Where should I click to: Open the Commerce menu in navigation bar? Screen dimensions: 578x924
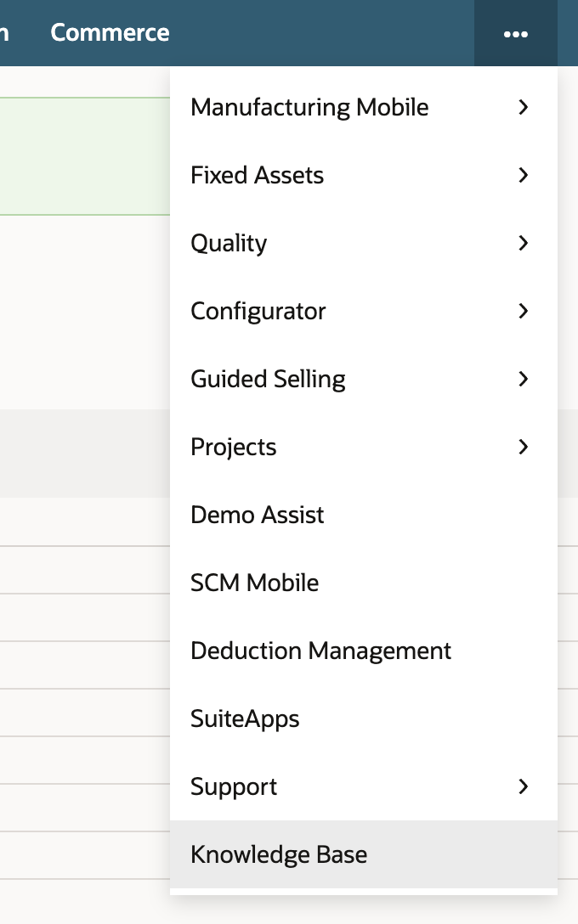110,33
